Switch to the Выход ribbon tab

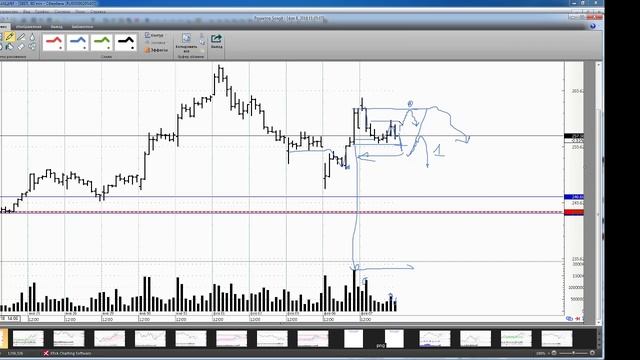[x=57, y=27]
